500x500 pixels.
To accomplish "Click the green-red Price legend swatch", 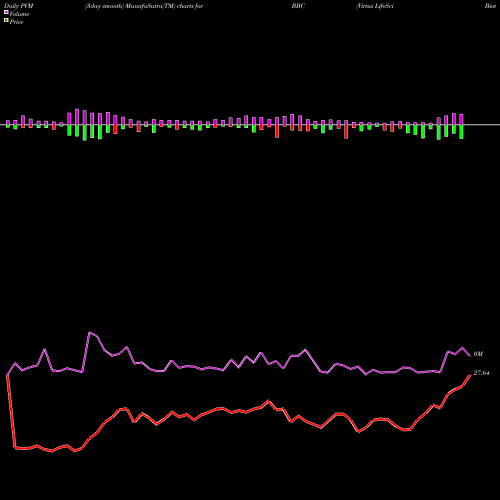I will (6, 21).
